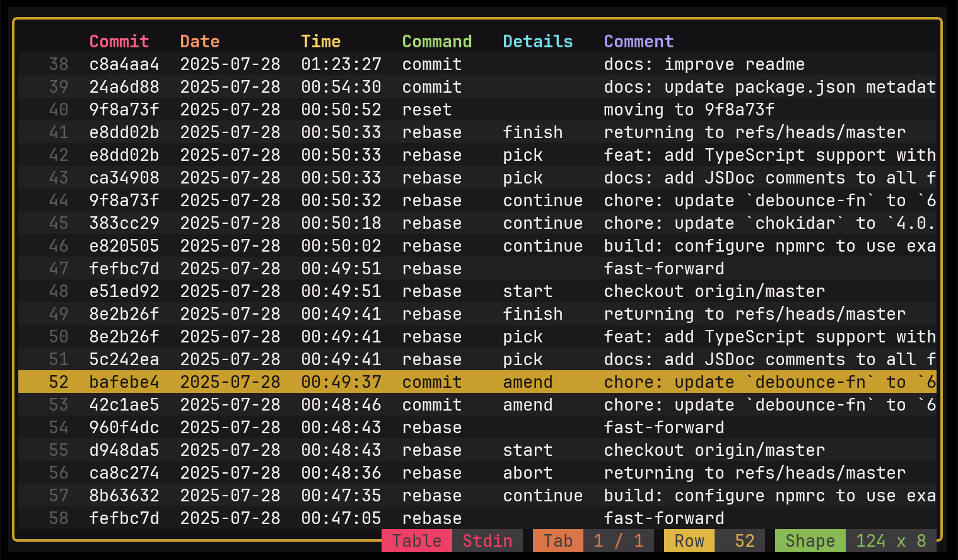
Task: Click the Row indicator badge
Action: [x=689, y=540]
